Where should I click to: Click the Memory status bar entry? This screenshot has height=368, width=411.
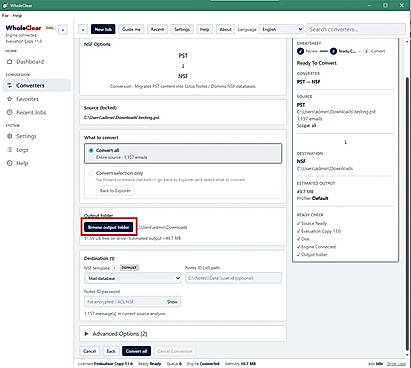pos(240,364)
